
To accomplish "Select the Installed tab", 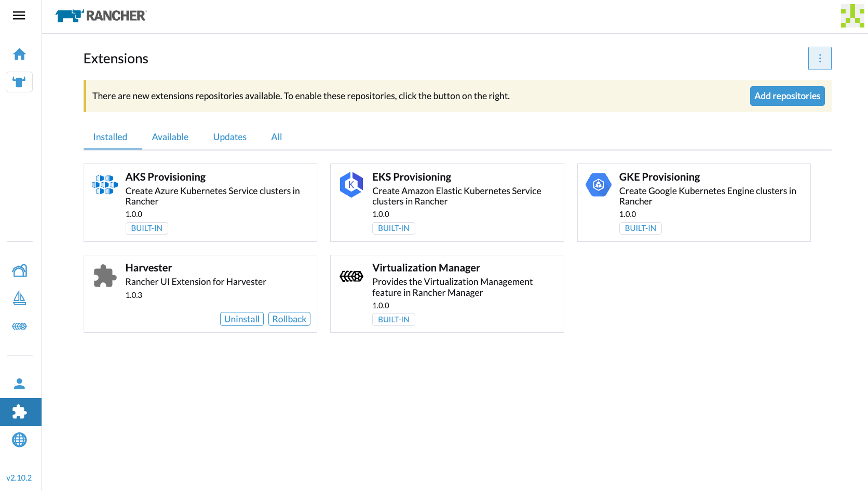I will tap(110, 137).
